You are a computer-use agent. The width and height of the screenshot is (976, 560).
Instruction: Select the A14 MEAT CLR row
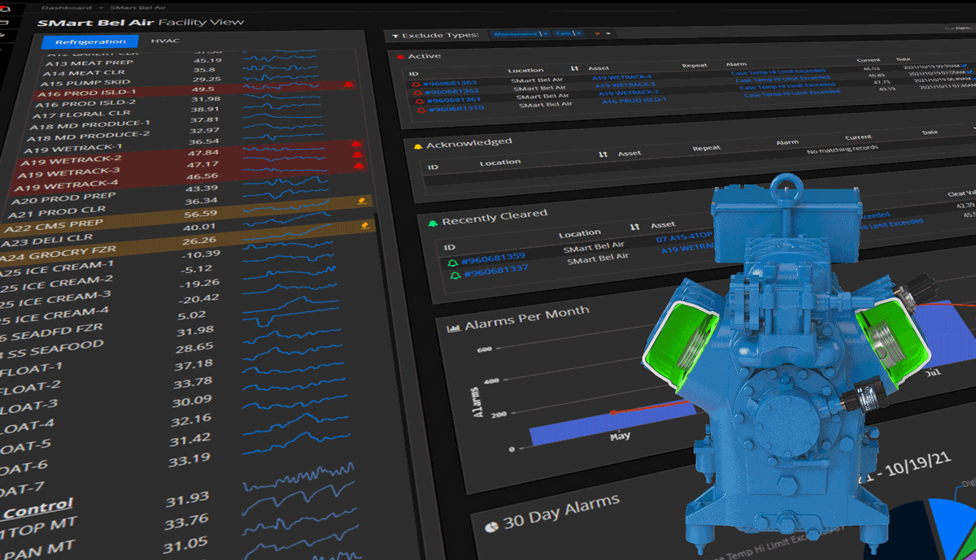[x=198, y=72]
